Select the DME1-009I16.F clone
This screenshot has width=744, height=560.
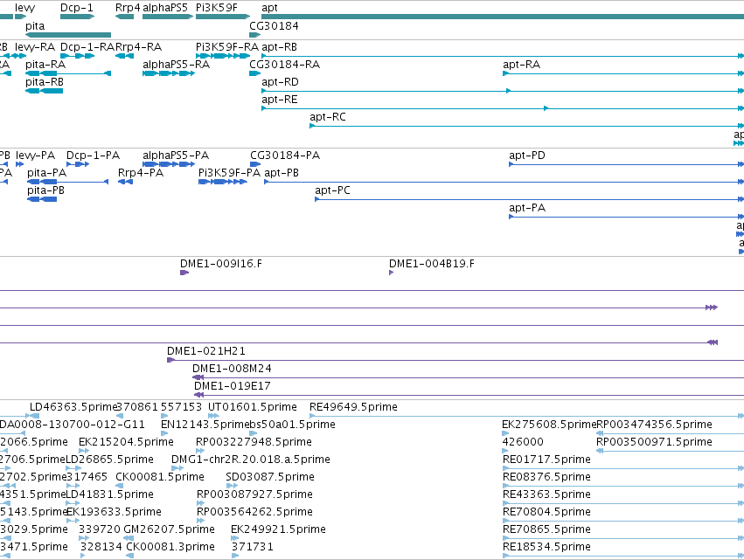point(184,273)
